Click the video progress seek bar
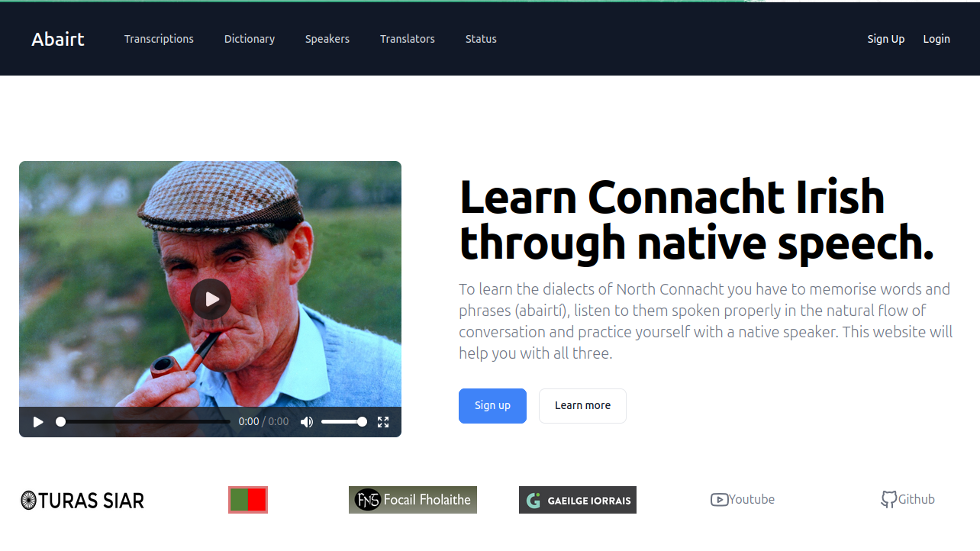Viewport: 980px width, 551px height. 143,422
